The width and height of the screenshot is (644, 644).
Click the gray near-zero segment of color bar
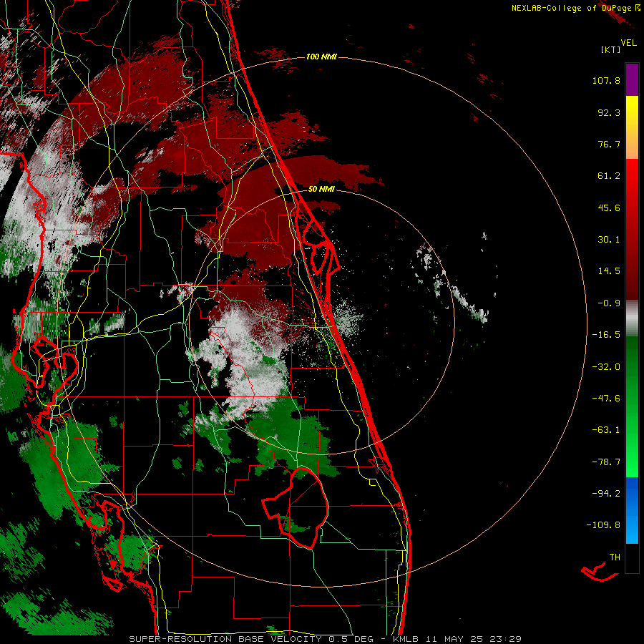(632, 318)
